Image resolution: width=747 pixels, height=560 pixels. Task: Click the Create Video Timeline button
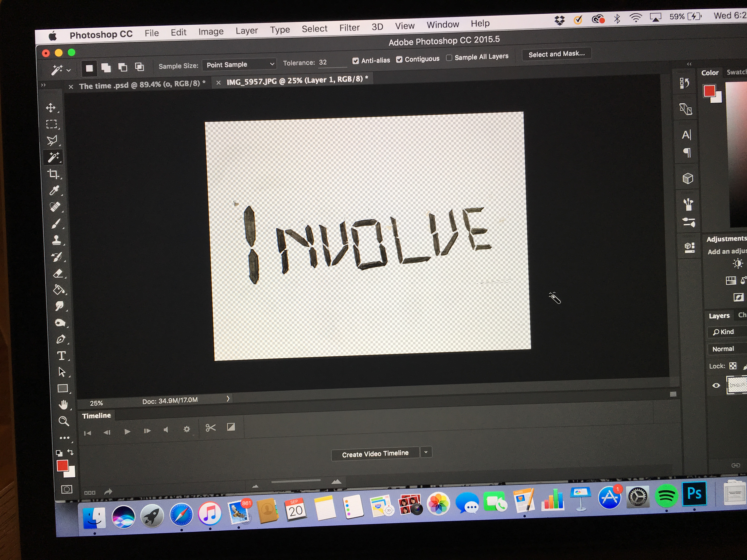click(x=375, y=454)
